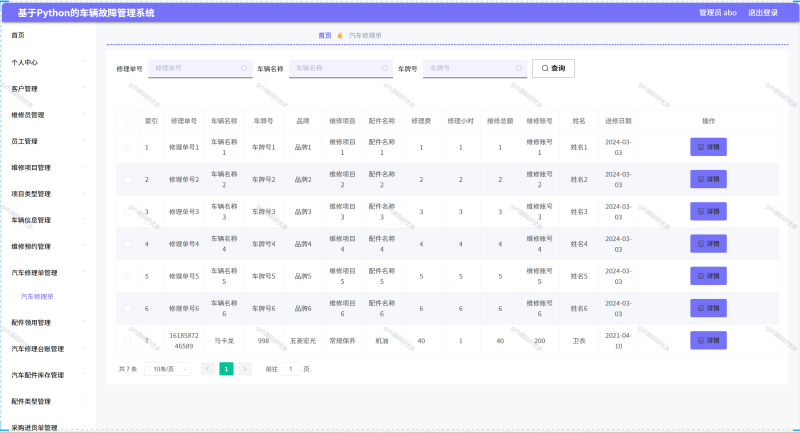
Task: Open the 10条/页 page size dropdown
Action: point(168,369)
